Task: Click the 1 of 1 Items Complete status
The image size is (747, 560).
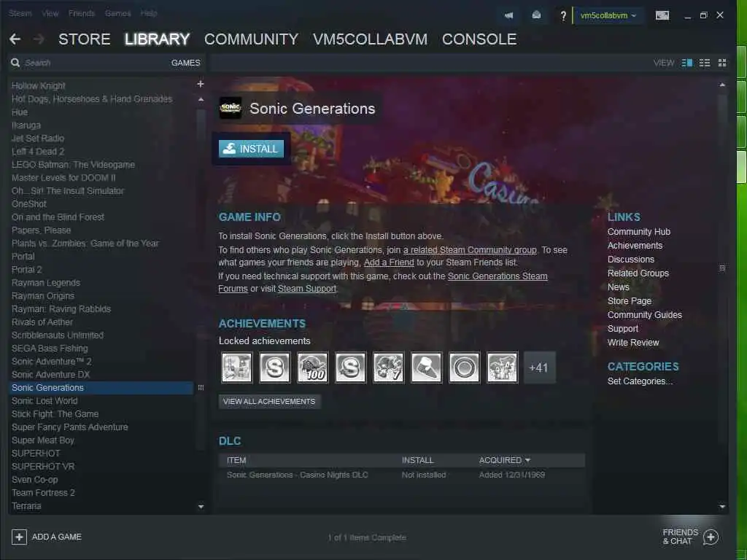Action: (367, 537)
